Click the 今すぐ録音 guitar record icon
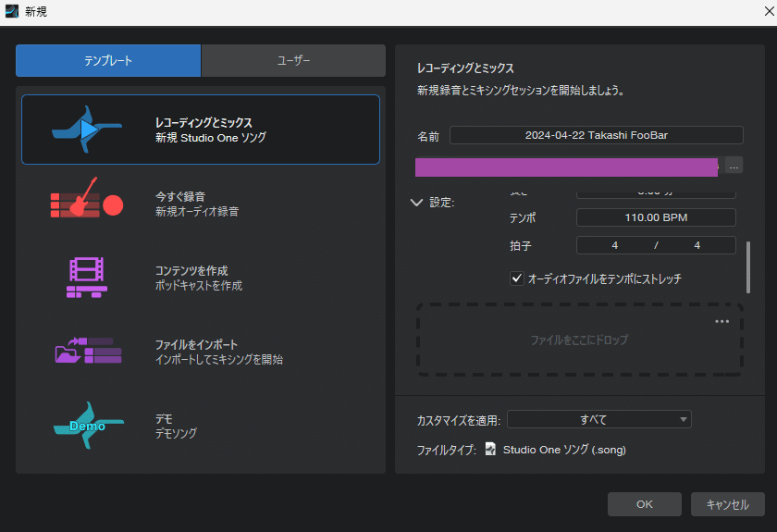 pos(87,198)
